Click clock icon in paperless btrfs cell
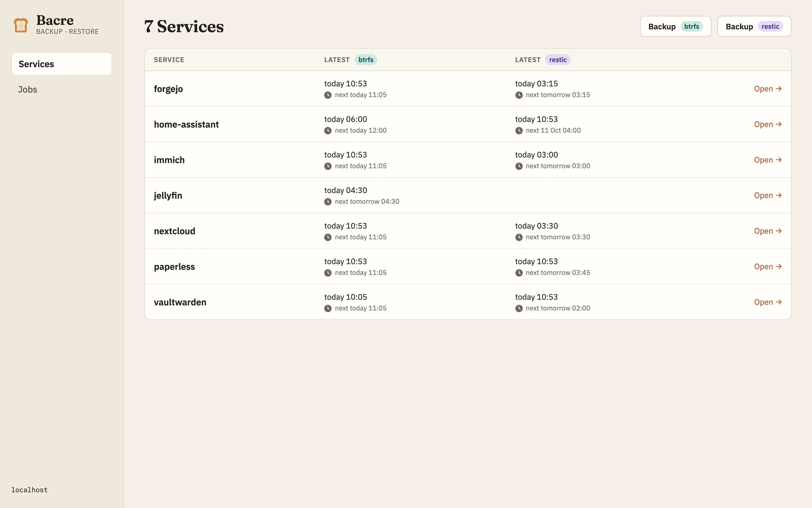 [328, 273]
